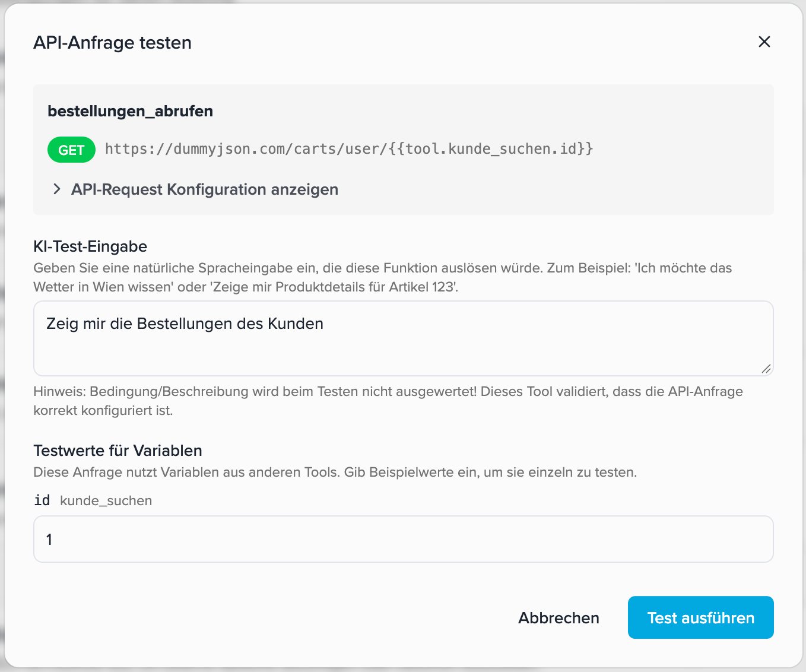
Task: Click Abbrechen to cancel
Action: 559,618
